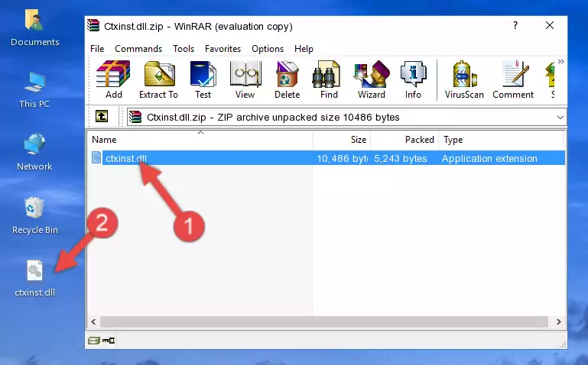
Task: Click the ctxinst.dll file name in the list
Action: [126, 158]
